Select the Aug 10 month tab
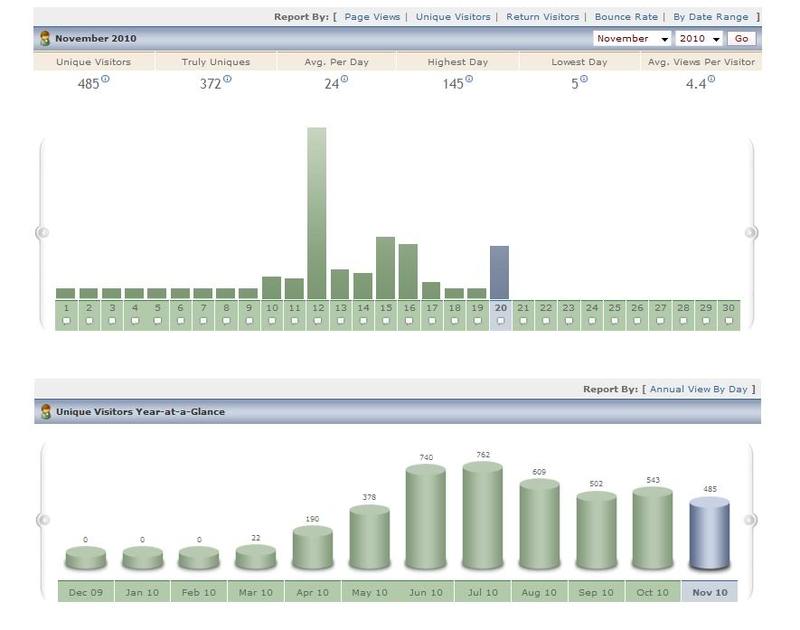The width and height of the screenshot is (800, 630). click(x=539, y=592)
